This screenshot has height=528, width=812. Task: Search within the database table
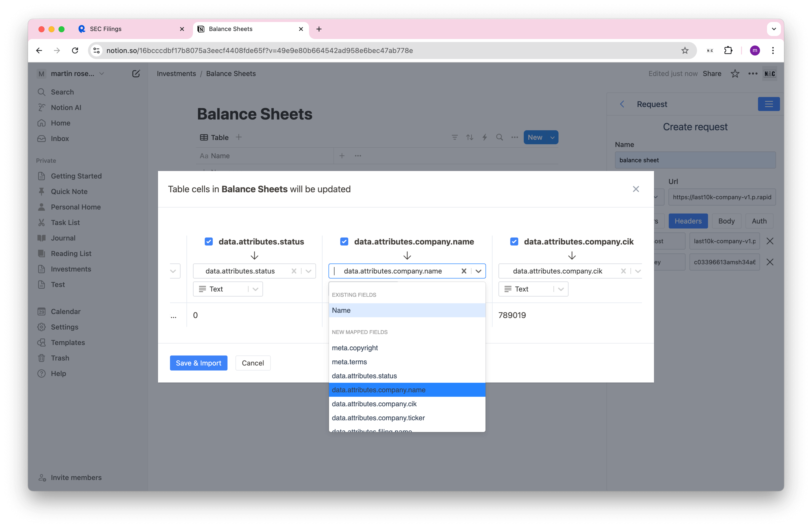[x=499, y=137]
